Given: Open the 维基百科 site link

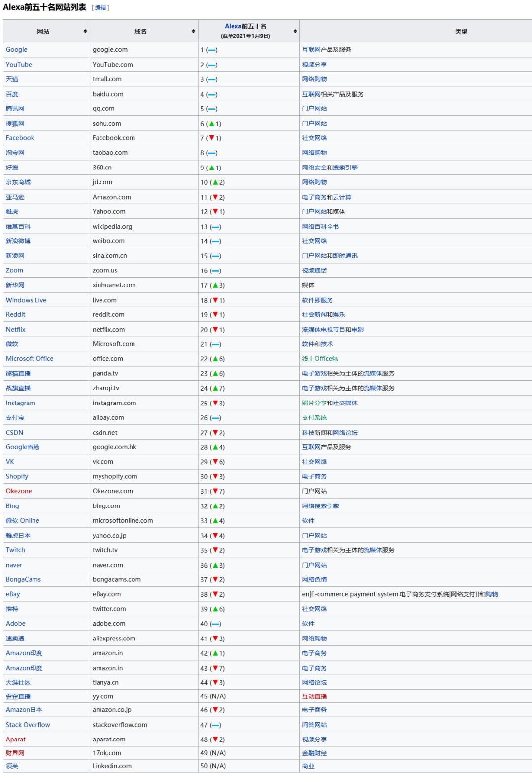Looking at the screenshot, I should coord(18,227).
